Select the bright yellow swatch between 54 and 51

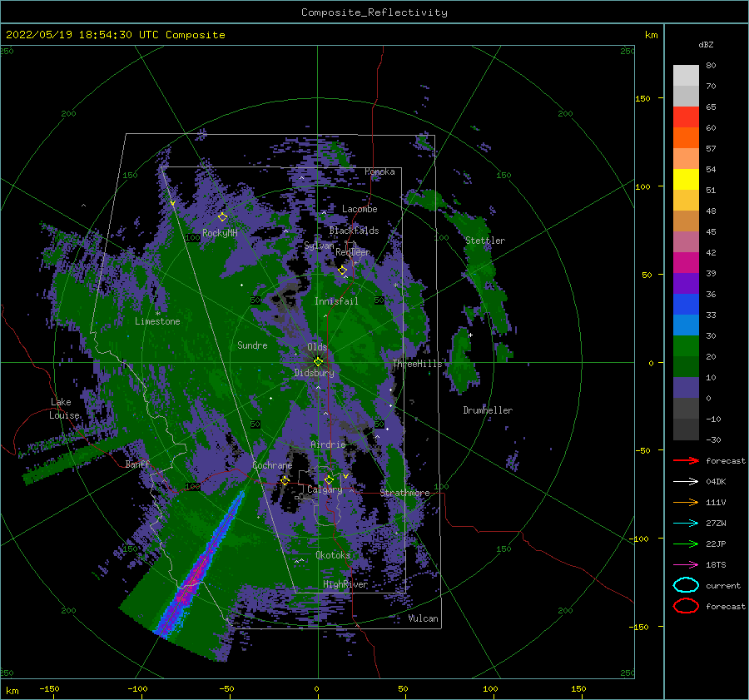tap(686, 179)
